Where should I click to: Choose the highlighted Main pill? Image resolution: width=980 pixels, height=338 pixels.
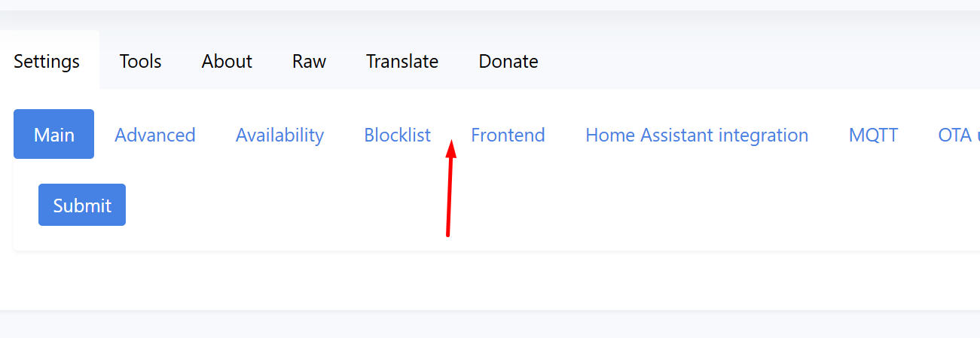pyautogui.click(x=54, y=134)
